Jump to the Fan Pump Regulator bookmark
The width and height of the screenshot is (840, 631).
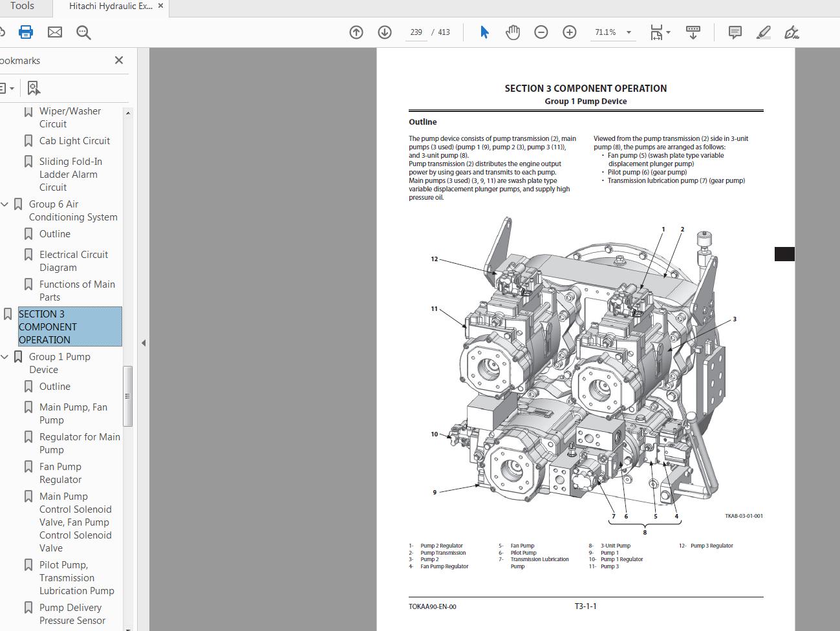(61, 473)
